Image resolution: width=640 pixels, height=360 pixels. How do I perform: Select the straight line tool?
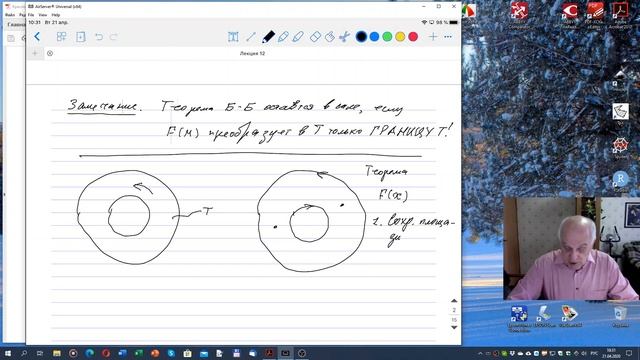click(x=251, y=37)
